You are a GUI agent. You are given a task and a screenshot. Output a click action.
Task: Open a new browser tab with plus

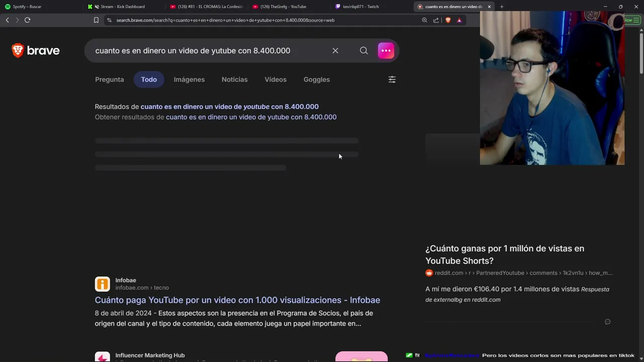click(502, 7)
